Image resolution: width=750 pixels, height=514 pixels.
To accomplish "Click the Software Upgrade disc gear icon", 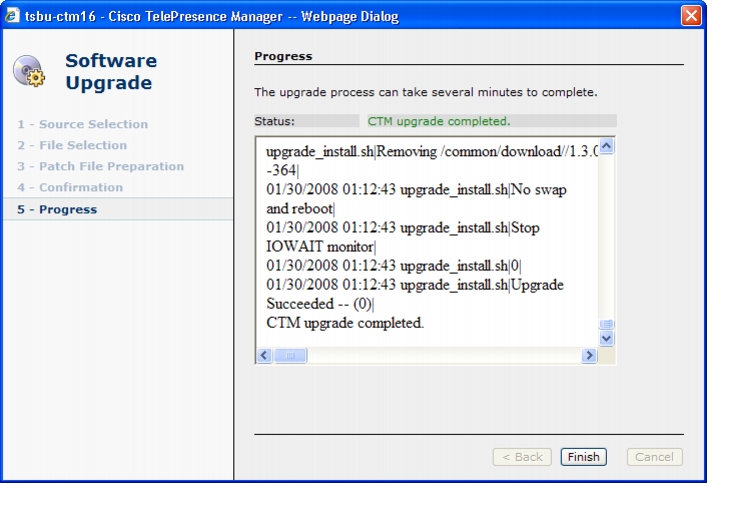I will (x=29, y=71).
